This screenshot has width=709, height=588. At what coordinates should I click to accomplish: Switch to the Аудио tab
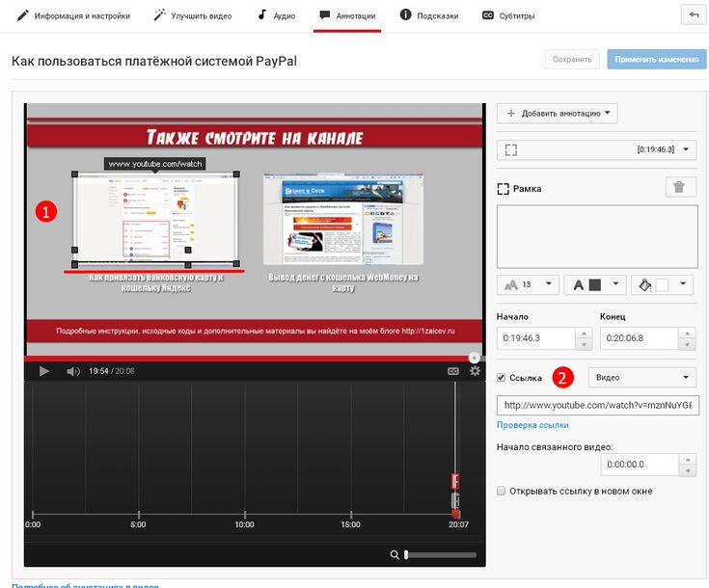(x=276, y=15)
